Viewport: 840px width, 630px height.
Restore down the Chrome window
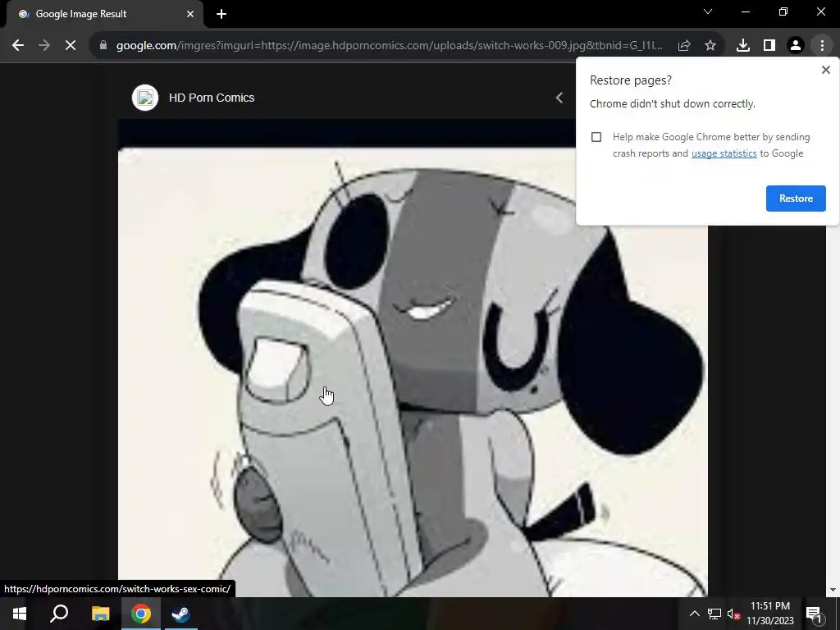[783, 11]
